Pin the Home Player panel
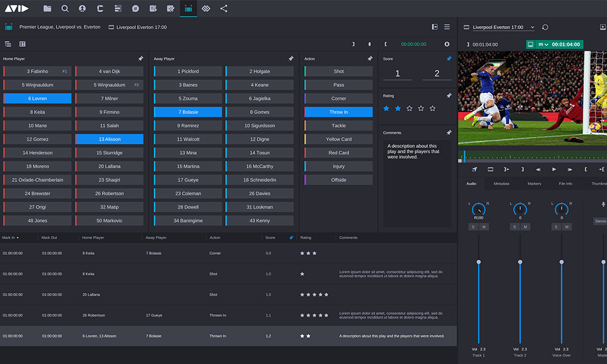 click(x=141, y=59)
